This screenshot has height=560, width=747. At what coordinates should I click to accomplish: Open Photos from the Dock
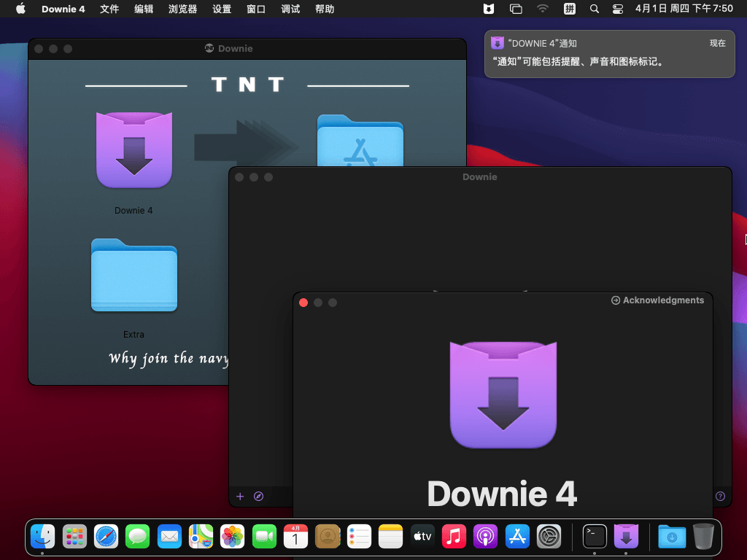click(233, 537)
